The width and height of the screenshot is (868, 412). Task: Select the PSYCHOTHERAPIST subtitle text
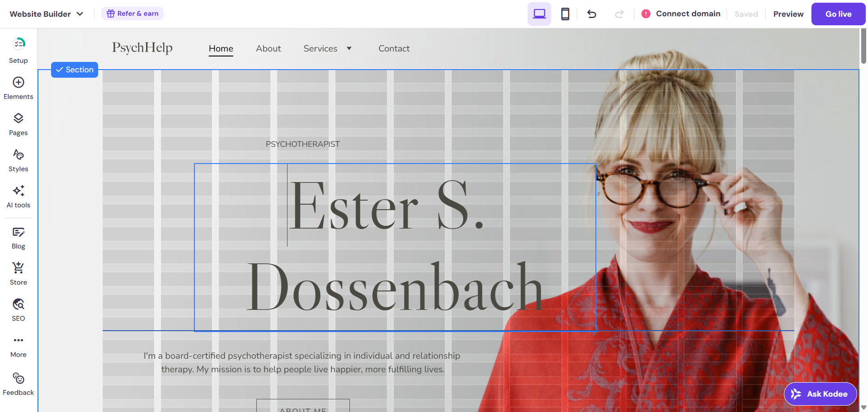pyautogui.click(x=303, y=144)
